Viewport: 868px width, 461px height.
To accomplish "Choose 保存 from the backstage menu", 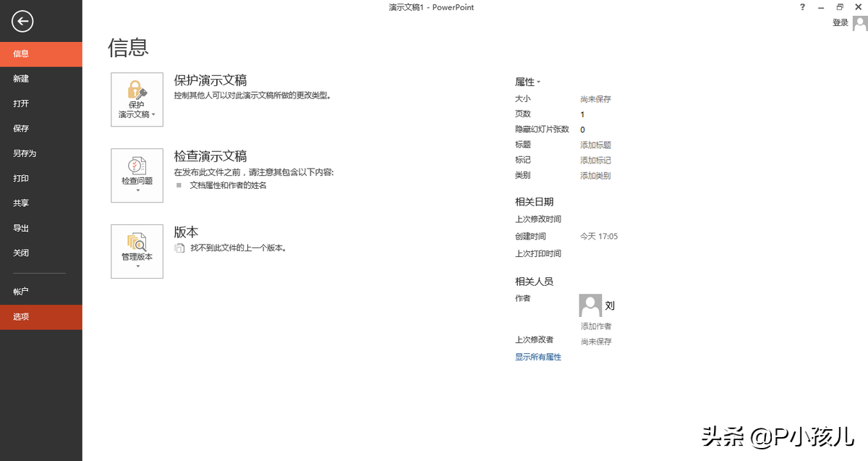I will [x=41, y=129].
